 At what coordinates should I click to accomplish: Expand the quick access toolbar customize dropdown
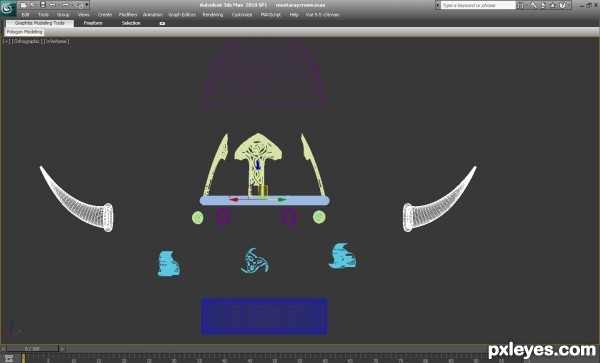click(x=87, y=5)
